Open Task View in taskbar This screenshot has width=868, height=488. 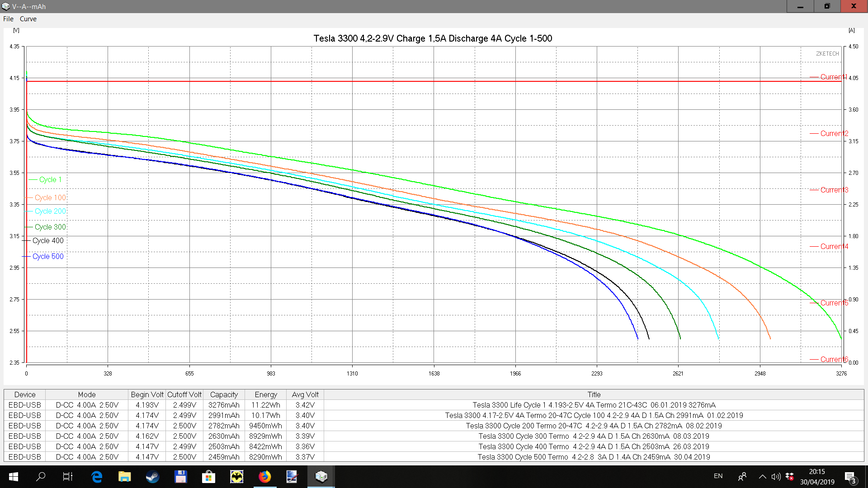pos(68,477)
